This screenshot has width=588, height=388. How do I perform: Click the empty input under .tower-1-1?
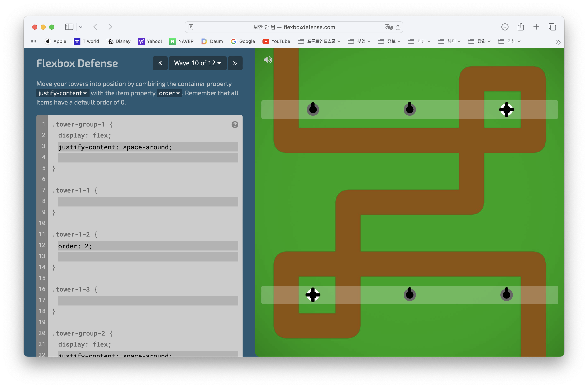[148, 202]
